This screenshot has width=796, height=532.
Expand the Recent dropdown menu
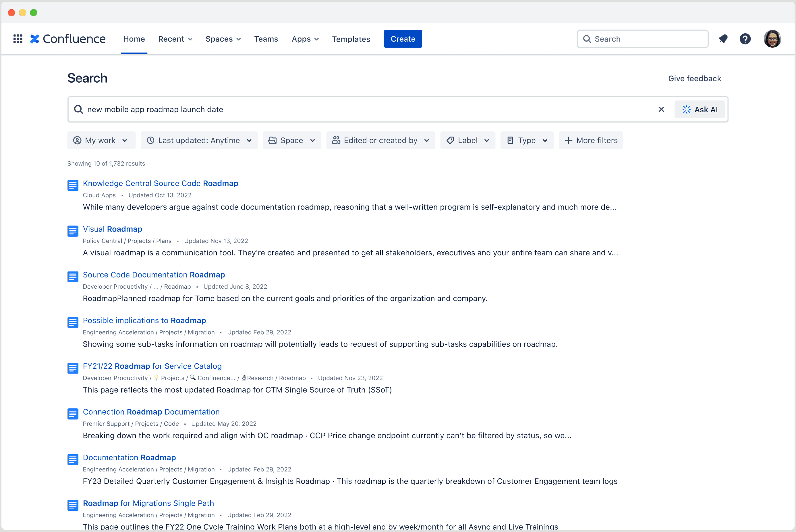175,38
